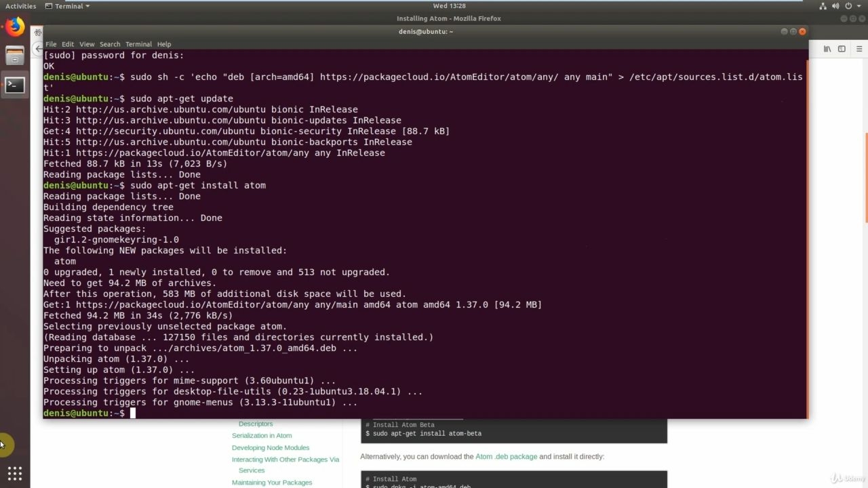The image size is (868, 488).
Task: Click the Descriptors link in Firefox sidebar
Action: (256, 424)
